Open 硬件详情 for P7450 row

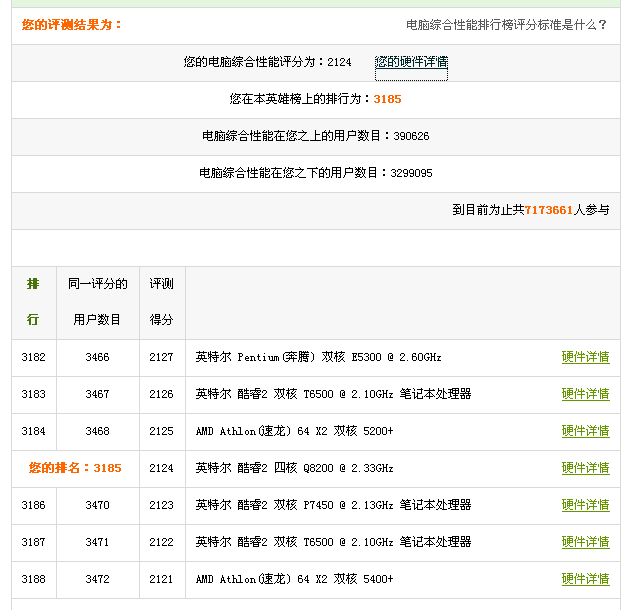click(x=585, y=505)
